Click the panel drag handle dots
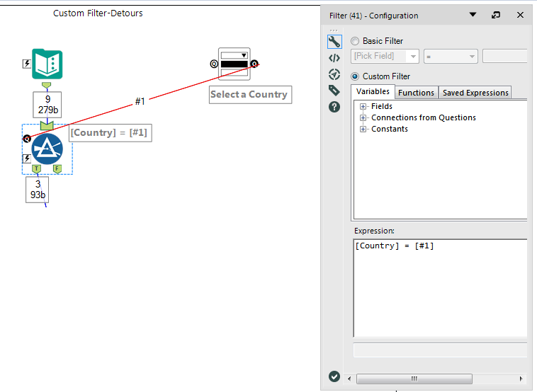Screen dimensions: 537x392 coord(334,30)
